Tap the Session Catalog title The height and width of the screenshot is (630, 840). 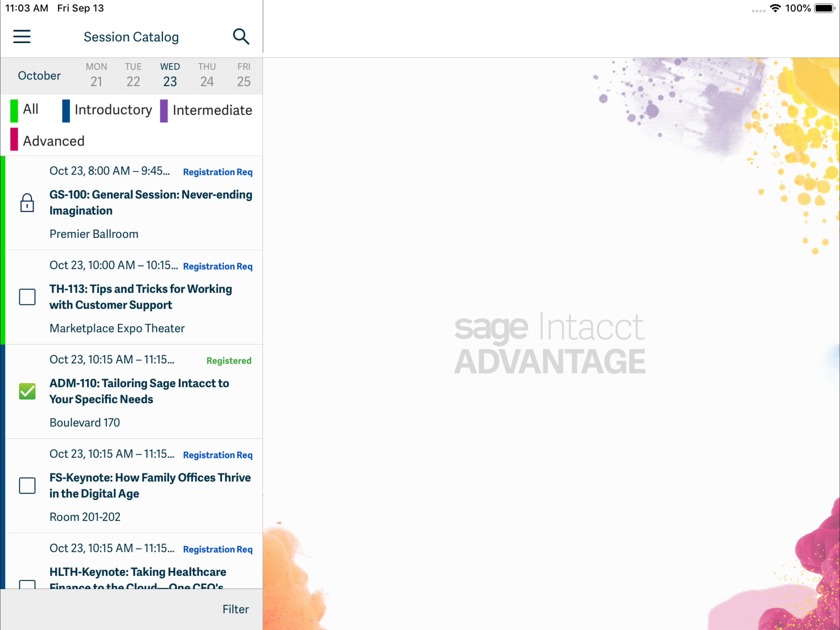(131, 37)
